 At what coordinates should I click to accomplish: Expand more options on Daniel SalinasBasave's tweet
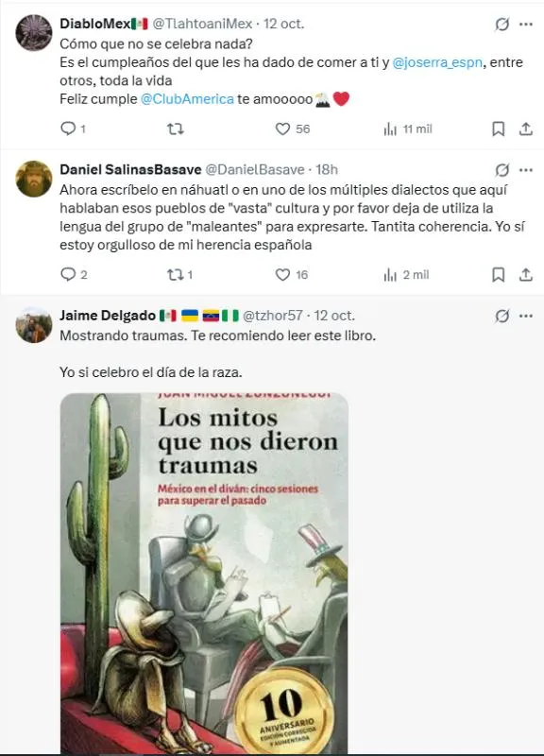[526, 170]
